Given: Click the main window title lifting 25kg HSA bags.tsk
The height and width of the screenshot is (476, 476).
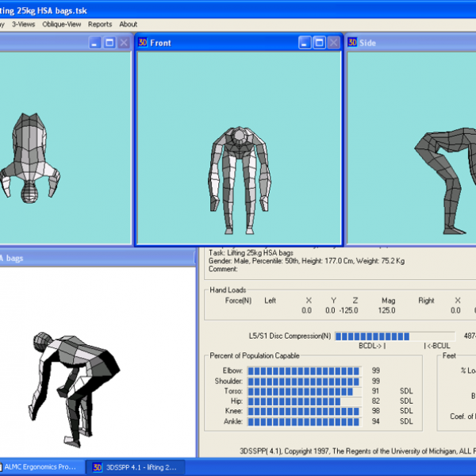Looking at the screenshot, I should point(44,11).
